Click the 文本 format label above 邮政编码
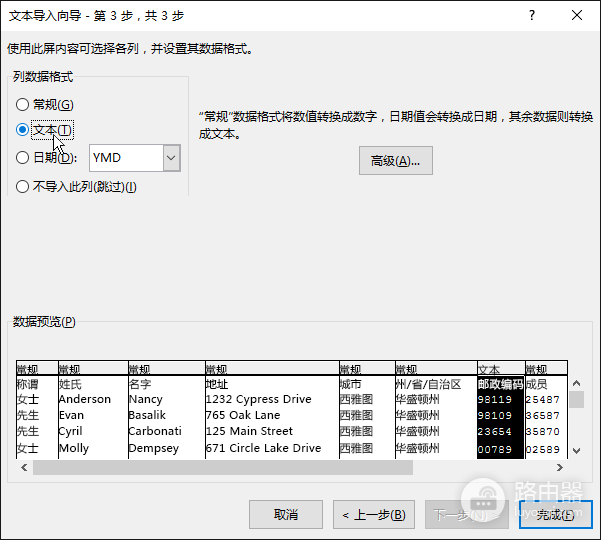 pyautogui.click(x=489, y=369)
